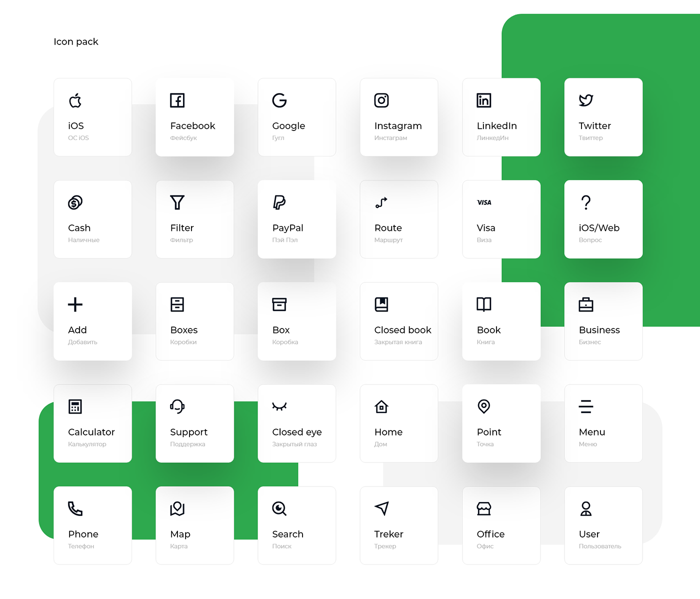Click the 'Instagram' card label
Viewport: 700px width, 599px height.
tap(398, 126)
